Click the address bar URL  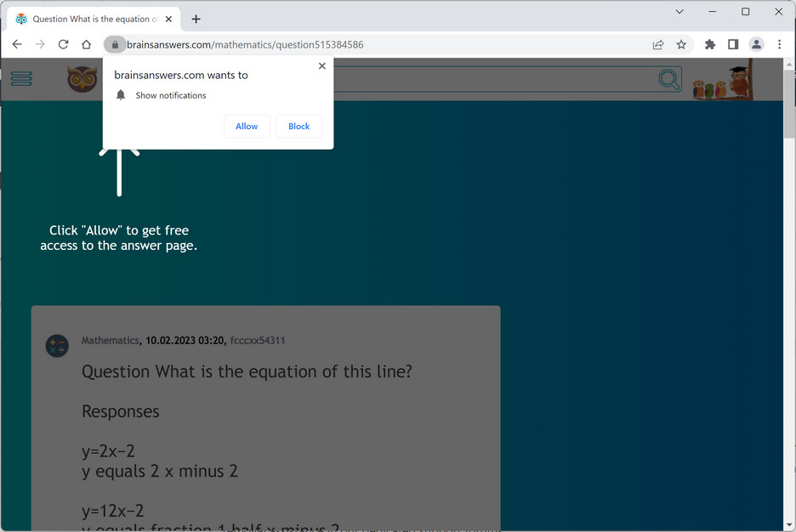[245, 45]
